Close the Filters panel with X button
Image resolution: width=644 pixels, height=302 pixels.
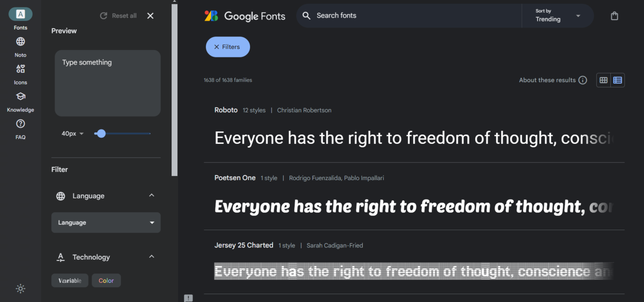point(150,15)
